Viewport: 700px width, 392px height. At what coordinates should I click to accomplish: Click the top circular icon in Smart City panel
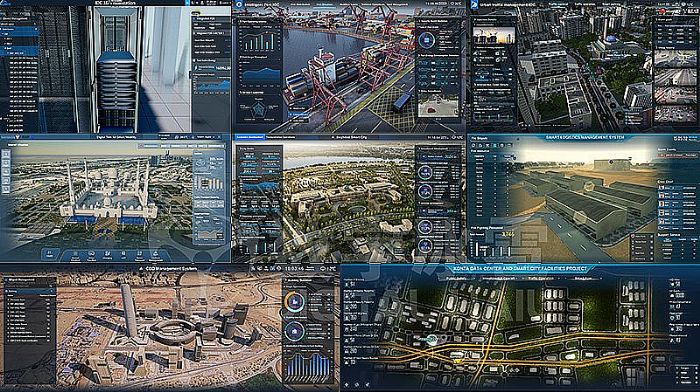(x=425, y=172)
